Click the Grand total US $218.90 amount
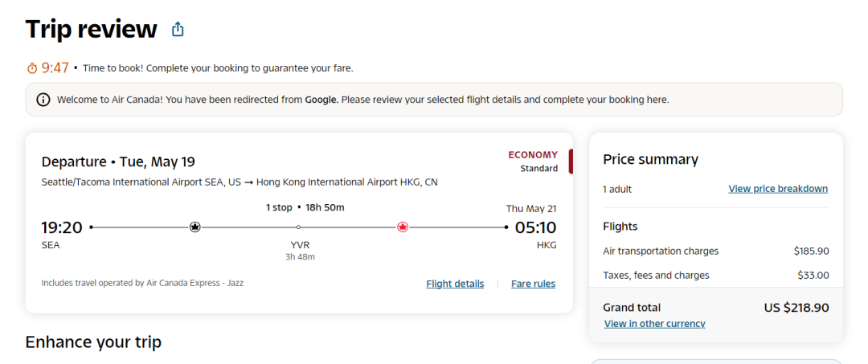 [796, 307]
